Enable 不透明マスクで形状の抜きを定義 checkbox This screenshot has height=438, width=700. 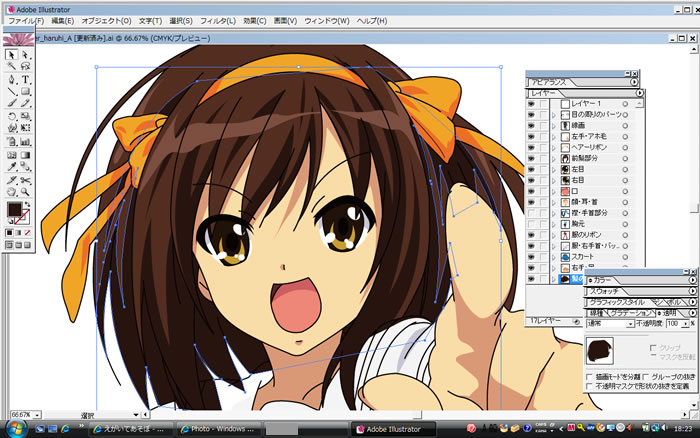[x=590, y=386]
